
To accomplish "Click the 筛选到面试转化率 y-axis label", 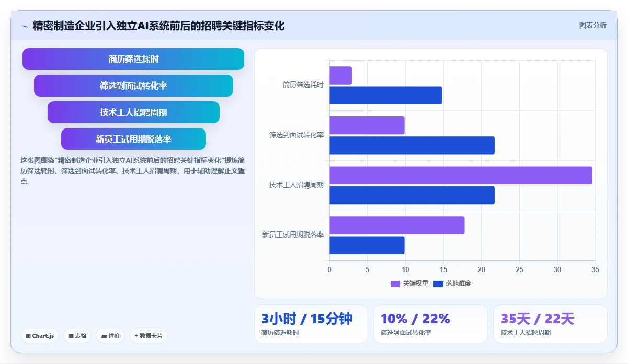I will [296, 135].
